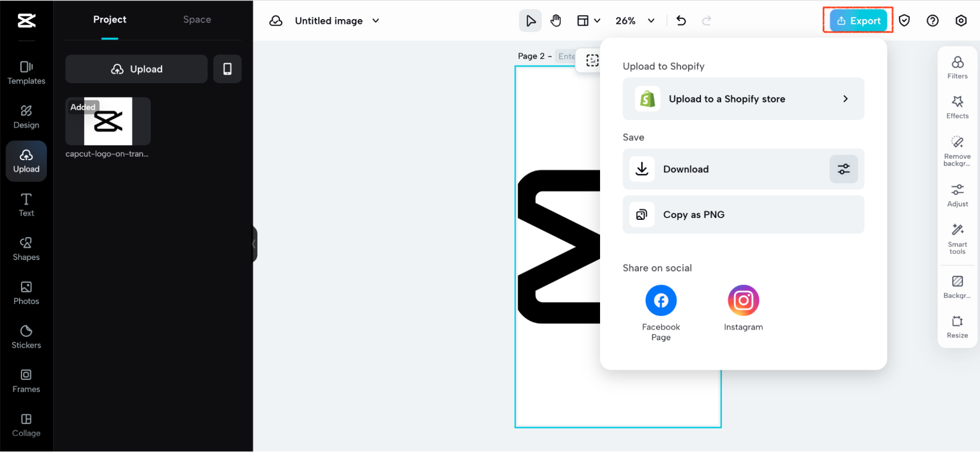Screen dimensions: 980x452
Task: Open download settings sliders icon
Action: (844, 169)
